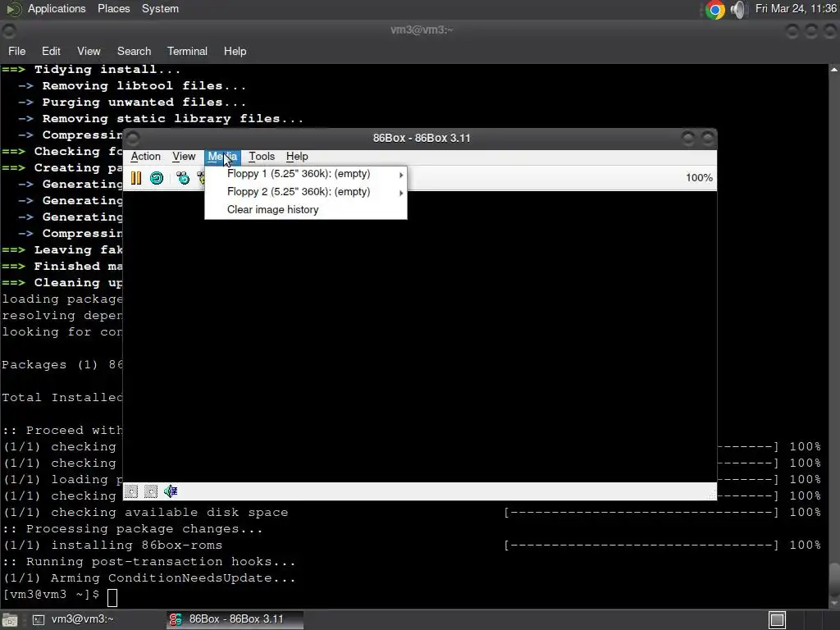Click the 100% speed indicator in 86Box
Viewport: 840px width, 630px height.
pyautogui.click(x=699, y=178)
